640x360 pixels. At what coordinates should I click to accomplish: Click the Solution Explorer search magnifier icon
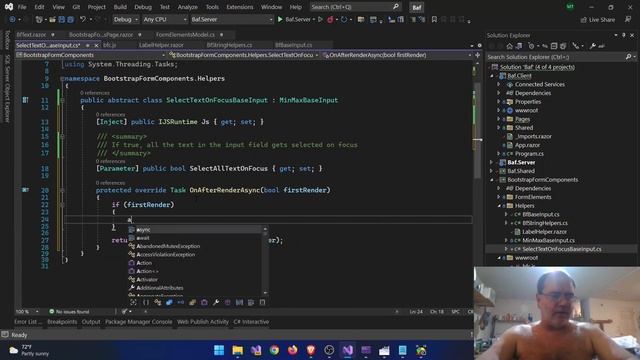pyautogui.click(x=629, y=57)
